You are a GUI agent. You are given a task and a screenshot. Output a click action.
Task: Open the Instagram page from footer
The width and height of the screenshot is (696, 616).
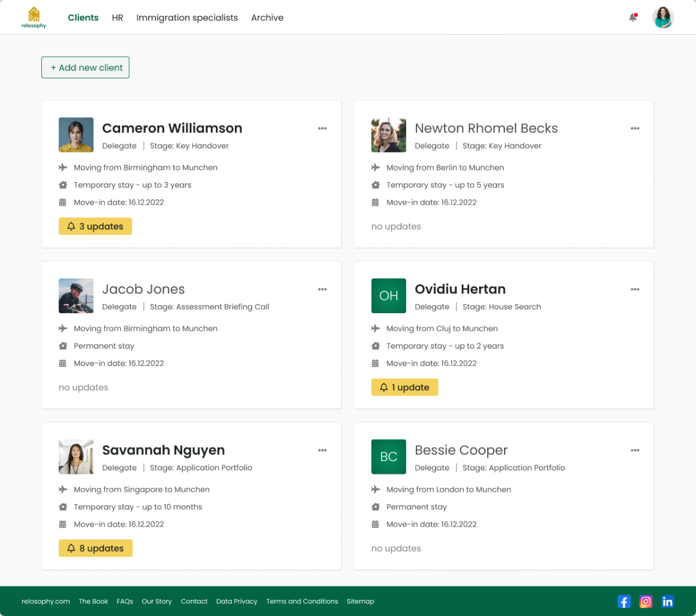pyautogui.click(x=646, y=601)
